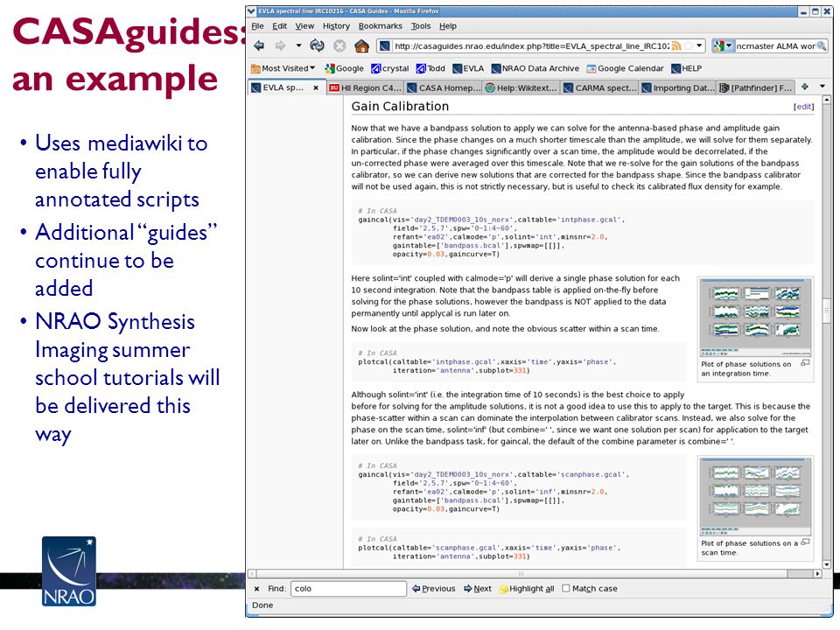Click horizontal scrollbar right arrow

tap(817, 573)
